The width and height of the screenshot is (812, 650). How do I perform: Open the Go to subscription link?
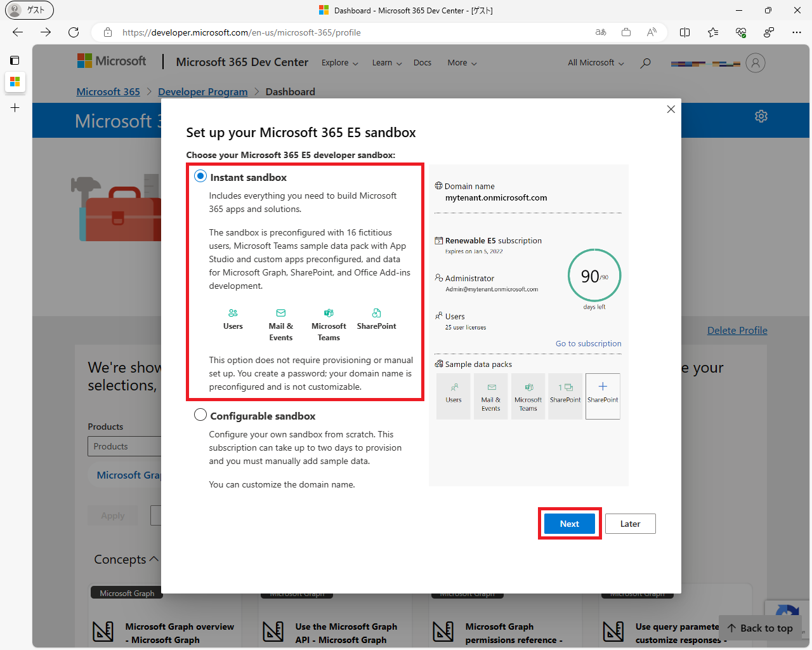588,343
